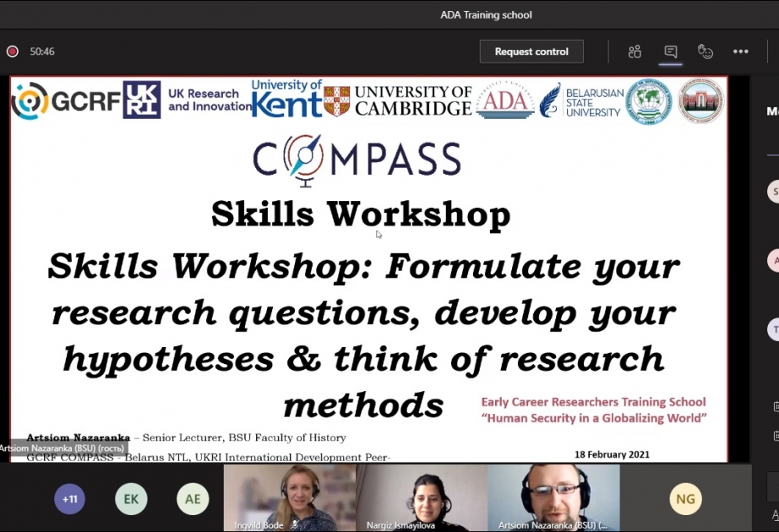Select the NG participant avatar

coord(685,499)
